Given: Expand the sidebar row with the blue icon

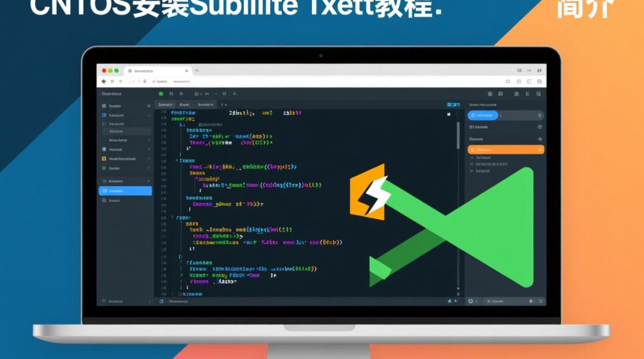Looking at the screenshot, I should pos(149,115).
